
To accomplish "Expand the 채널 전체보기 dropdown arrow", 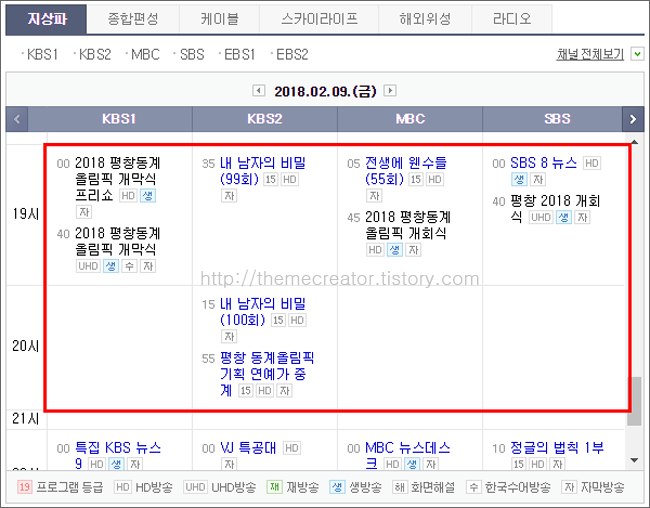I will click(x=637, y=54).
